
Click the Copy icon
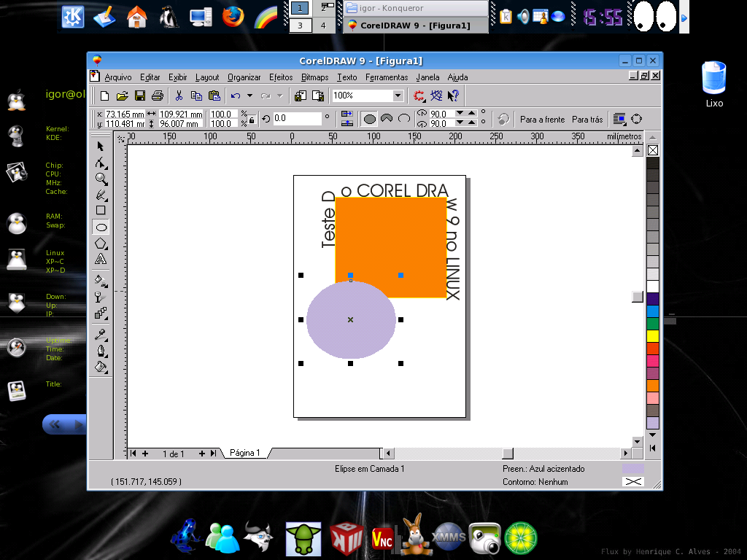196,96
